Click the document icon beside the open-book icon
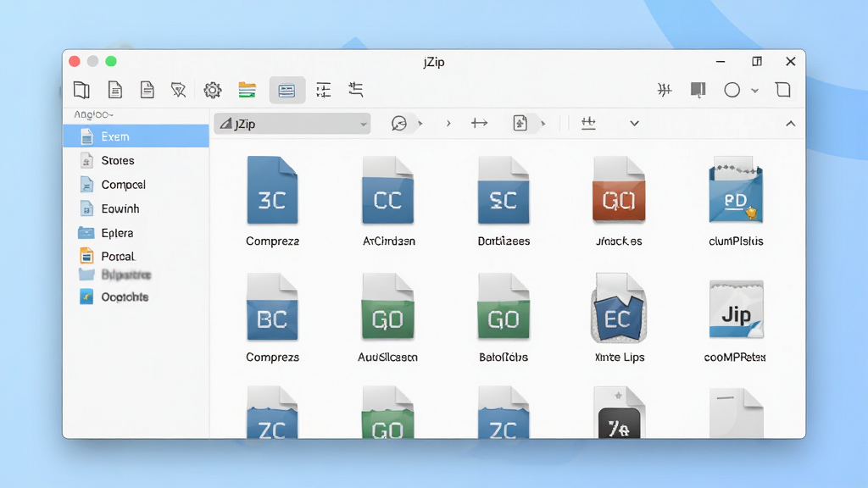Screen dimensions: 868x488 (x=115, y=90)
